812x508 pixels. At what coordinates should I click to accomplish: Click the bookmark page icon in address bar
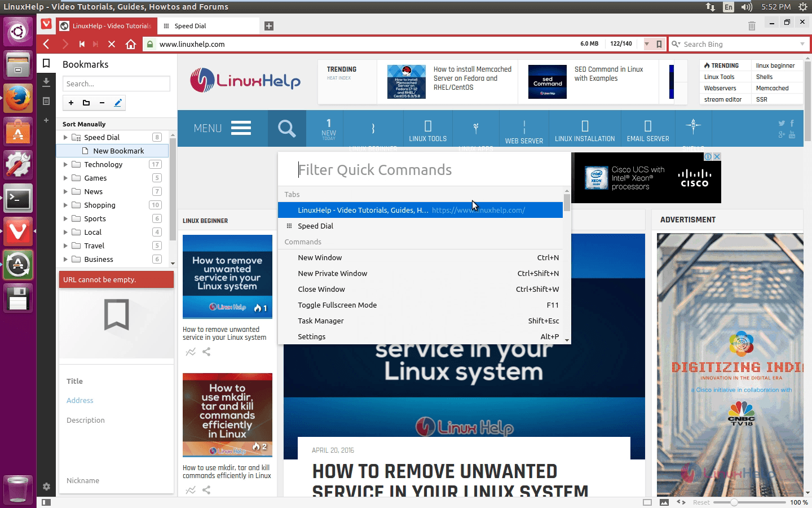659,44
